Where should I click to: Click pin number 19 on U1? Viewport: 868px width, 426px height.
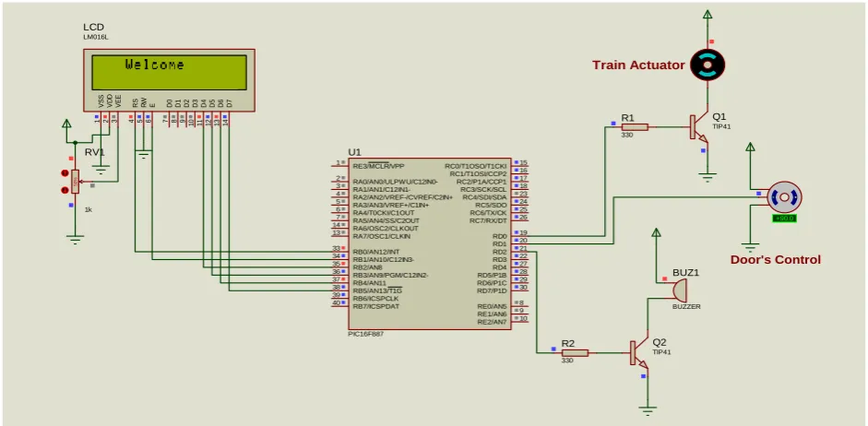524,233
